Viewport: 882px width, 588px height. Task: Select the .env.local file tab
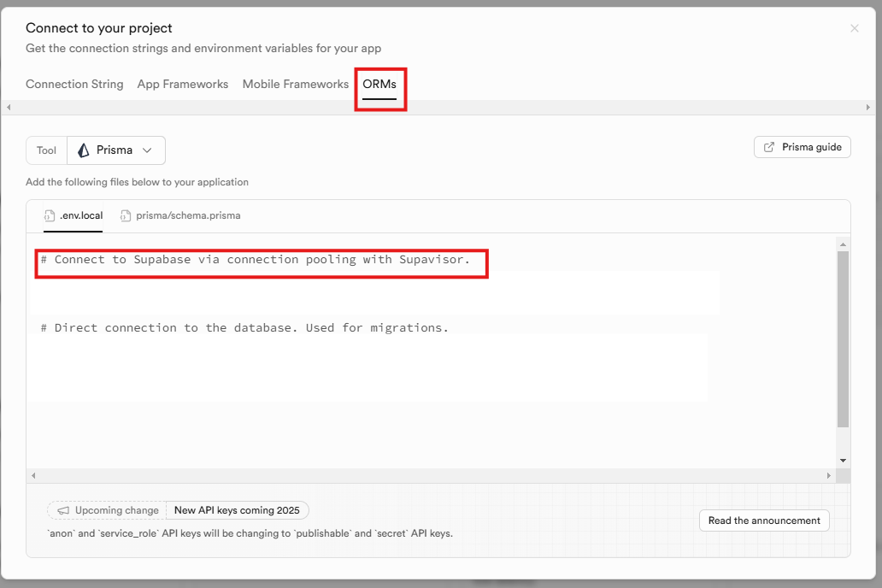73,215
